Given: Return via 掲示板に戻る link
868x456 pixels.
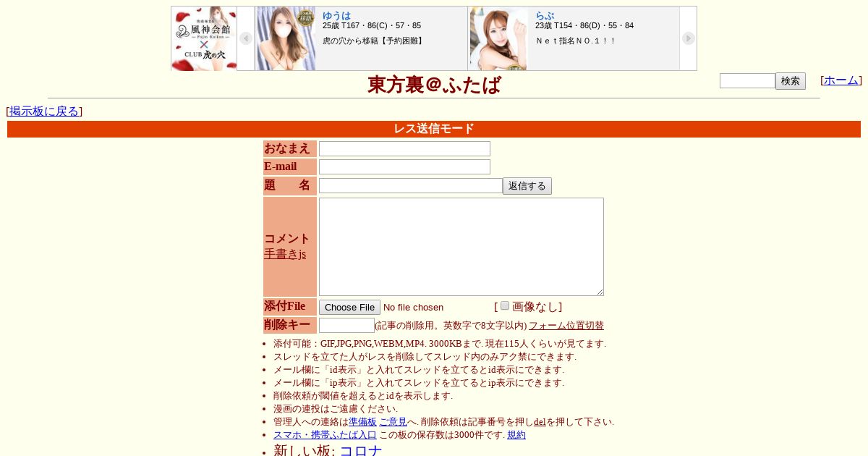Looking at the screenshot, I should [x=44, y=111].
